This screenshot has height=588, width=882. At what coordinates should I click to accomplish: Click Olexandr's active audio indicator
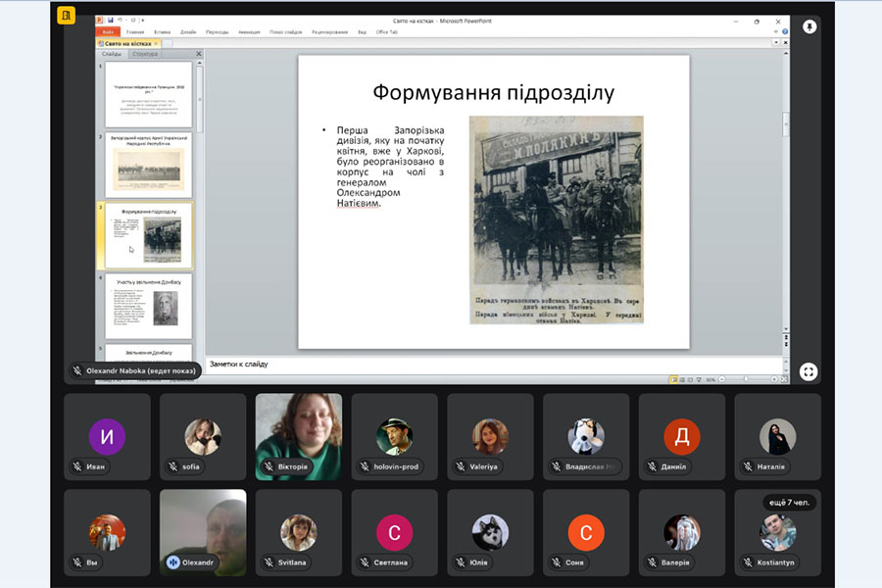point(173,563)
